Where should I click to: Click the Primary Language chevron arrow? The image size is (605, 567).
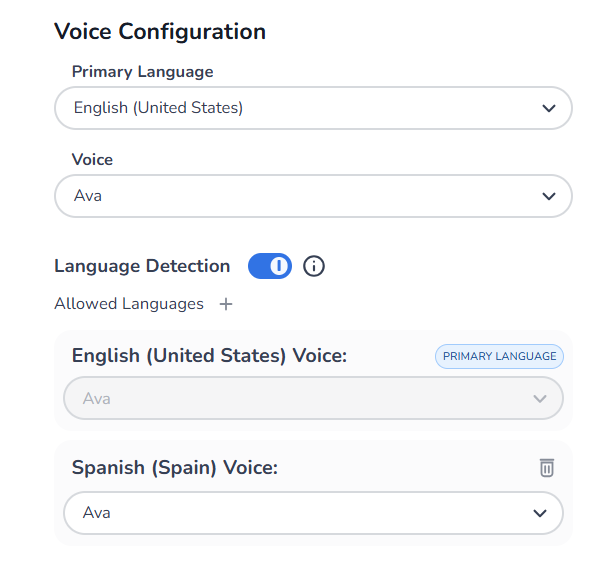[548, 108]
